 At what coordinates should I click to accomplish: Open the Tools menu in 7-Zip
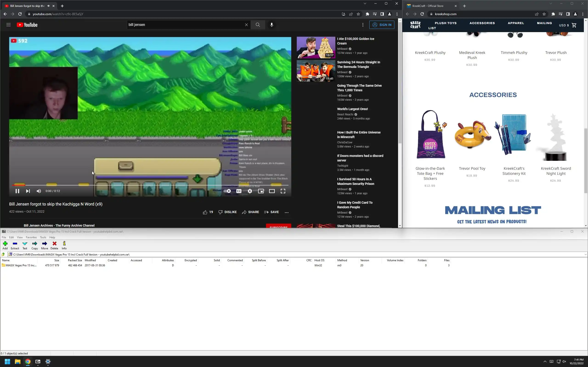[x=43, y=237]
